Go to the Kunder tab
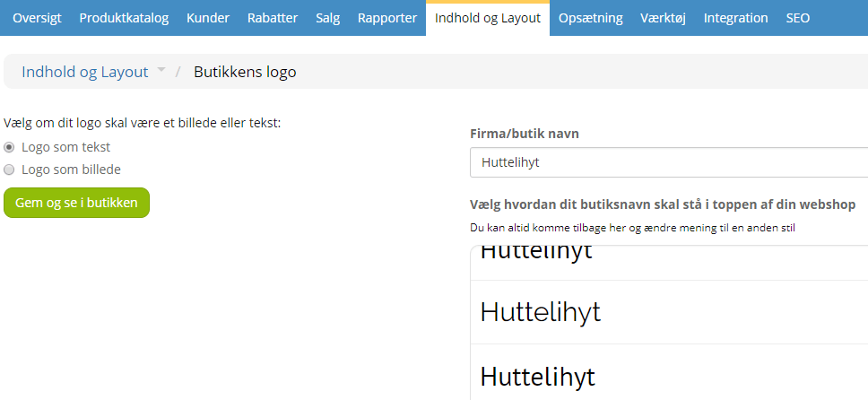Viewport: 868px width, 400px height. 208,18
